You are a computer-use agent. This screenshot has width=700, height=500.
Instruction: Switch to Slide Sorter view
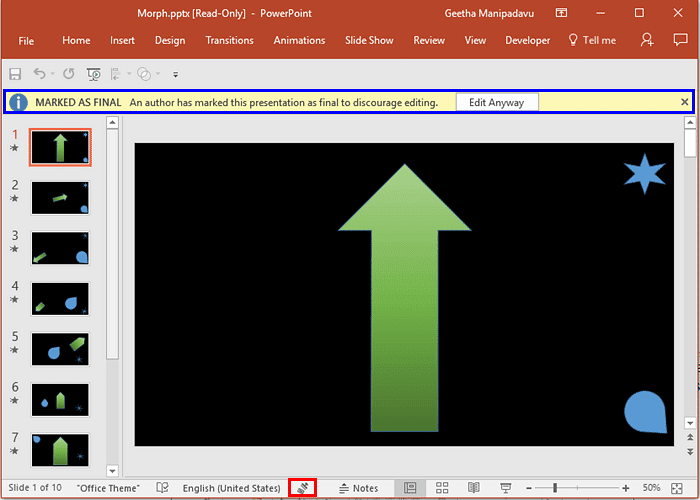pyautogui.click(x=441, y=488)
